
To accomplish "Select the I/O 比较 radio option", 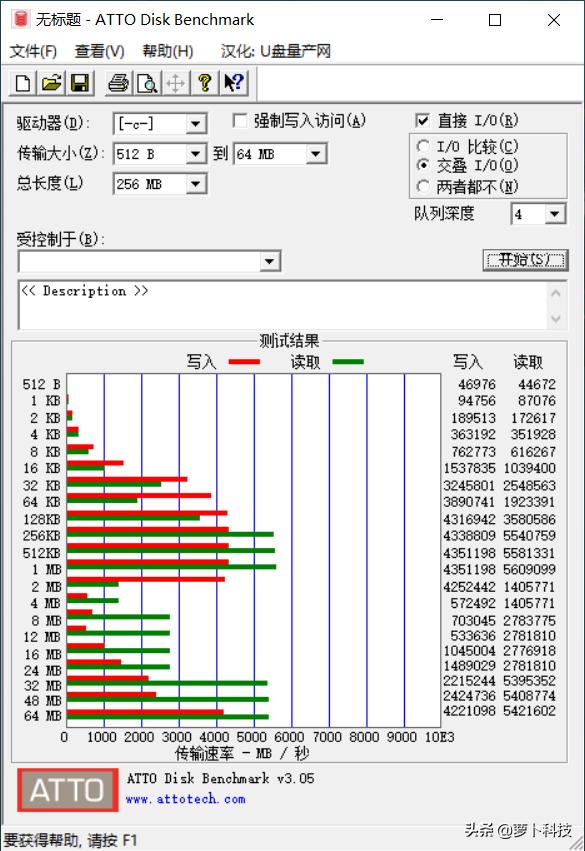I will [423, 146].
